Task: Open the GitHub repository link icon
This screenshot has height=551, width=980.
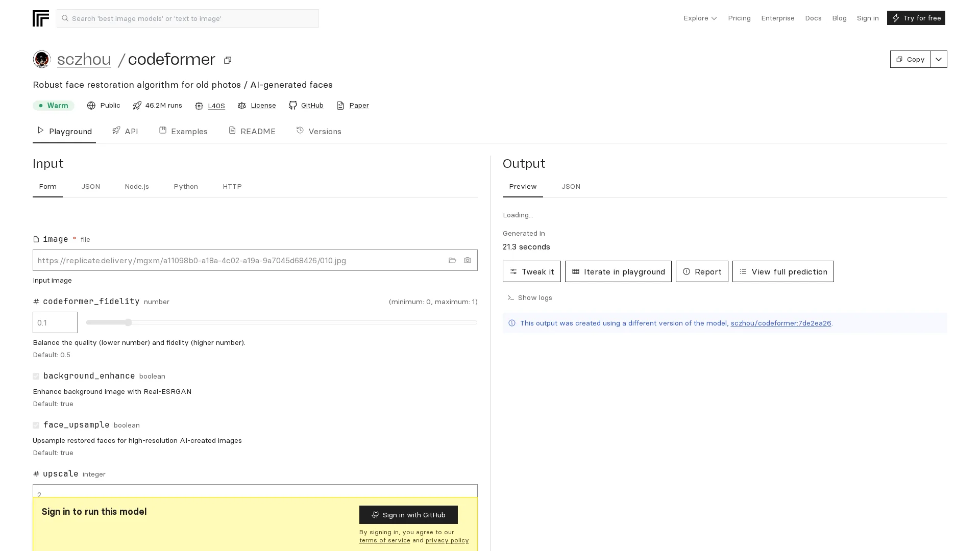Action: tap(293, 106)
